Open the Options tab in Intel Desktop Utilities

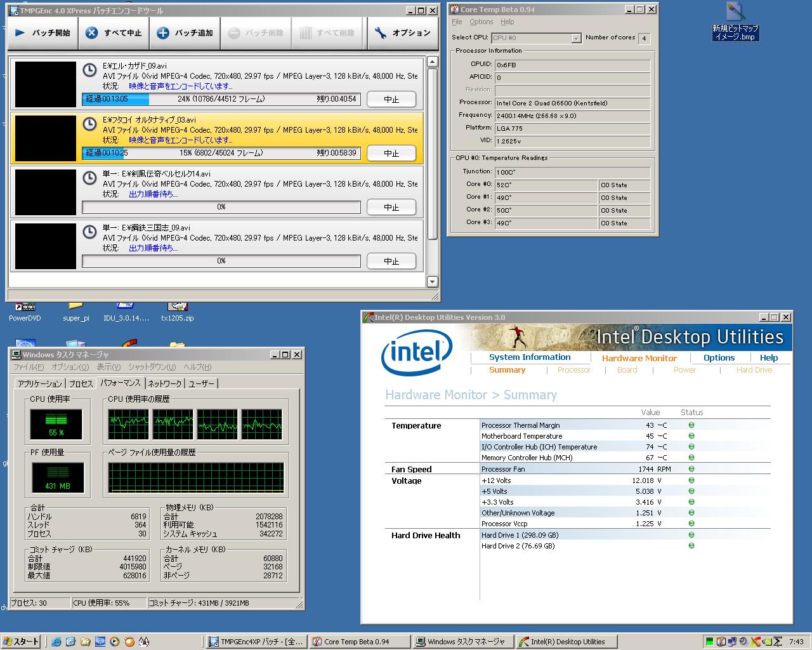(x=719, y=357)
